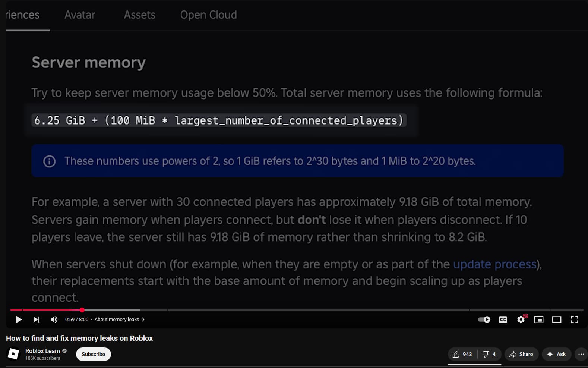Screen dimensions: 588x368
Task: Open the playback settings gear
Action: pyautogui.click(x=521, y=319)
